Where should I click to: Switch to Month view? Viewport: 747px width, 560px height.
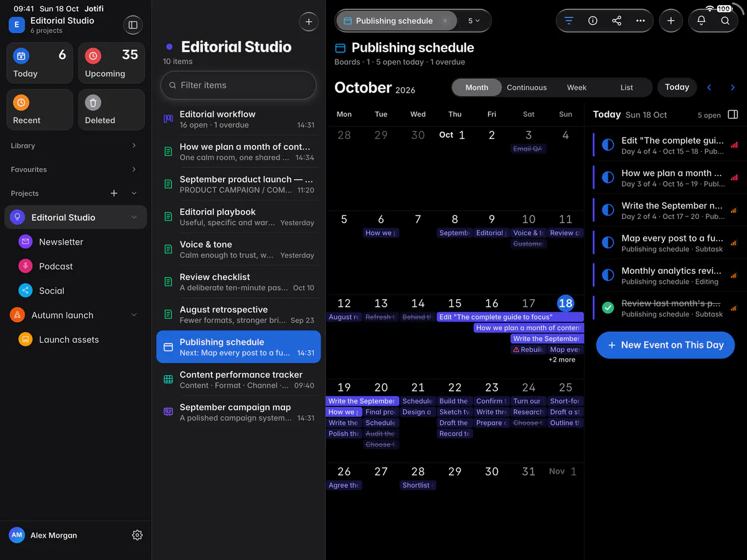[x=477, y=88]
